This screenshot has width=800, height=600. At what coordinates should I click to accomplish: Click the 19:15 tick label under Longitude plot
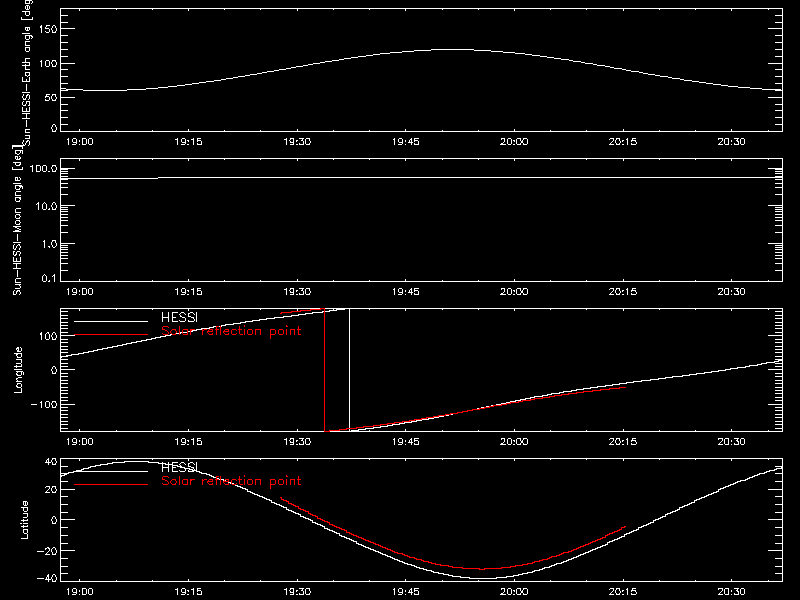click(x=188, y=442)
